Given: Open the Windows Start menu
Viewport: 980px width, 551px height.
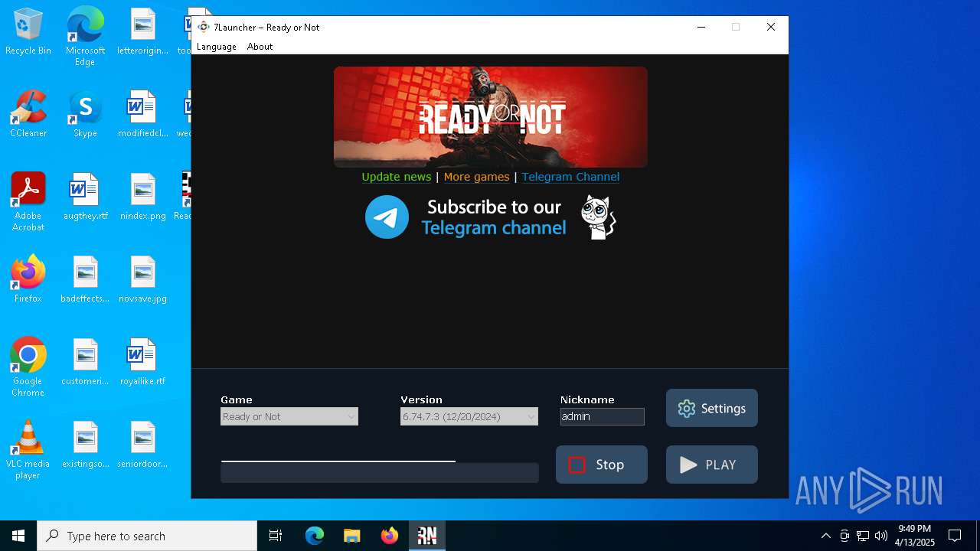Looking at the screenshot, I should 18,536.
